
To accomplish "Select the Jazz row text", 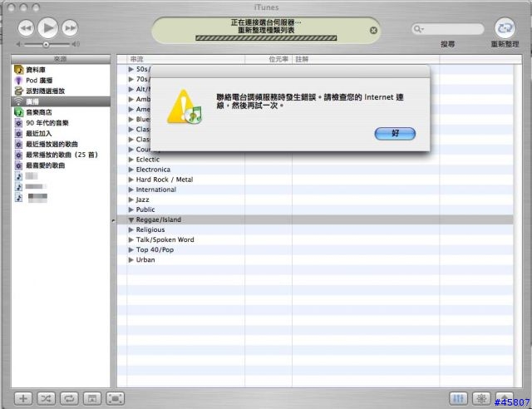I will click(142, 200).
